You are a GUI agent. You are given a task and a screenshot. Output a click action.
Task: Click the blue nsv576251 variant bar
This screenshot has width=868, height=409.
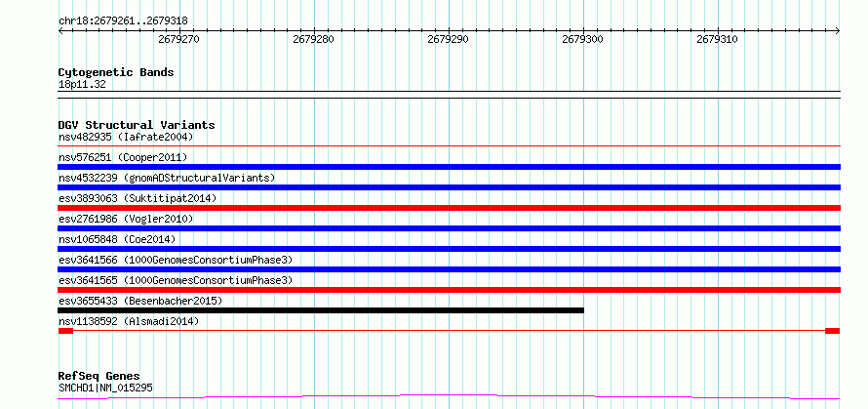[x=449, y=167]
